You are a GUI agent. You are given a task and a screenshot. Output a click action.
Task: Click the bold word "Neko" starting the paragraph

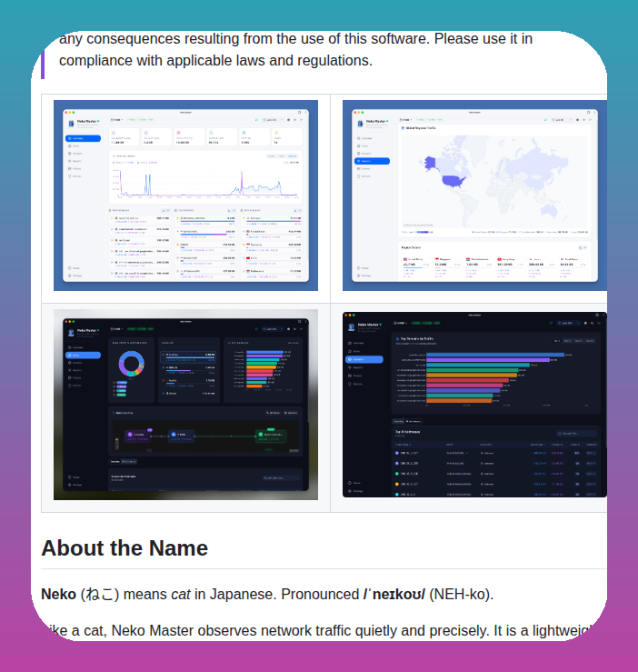point(58,595)
